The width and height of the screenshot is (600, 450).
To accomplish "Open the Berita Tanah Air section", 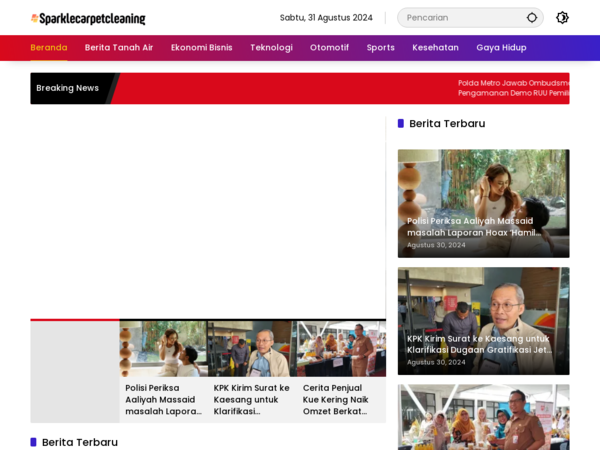I will (119, 47).
